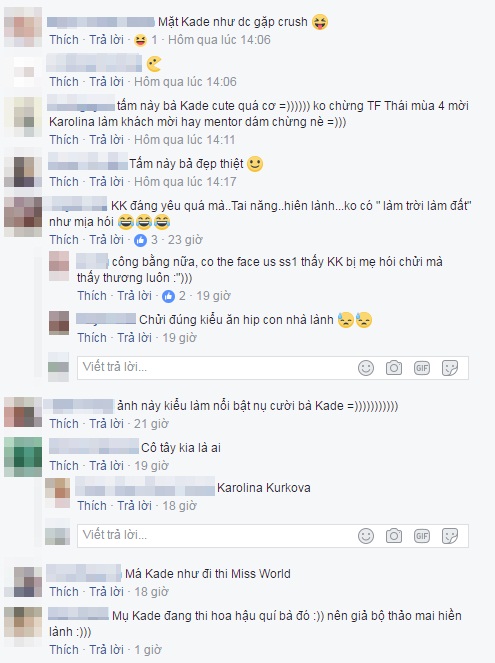The width and height of the screenshot is (495, 663).
Task: Reply to 'Tấm này bà đẹp thiệt' comment
Action: point(107,182)
